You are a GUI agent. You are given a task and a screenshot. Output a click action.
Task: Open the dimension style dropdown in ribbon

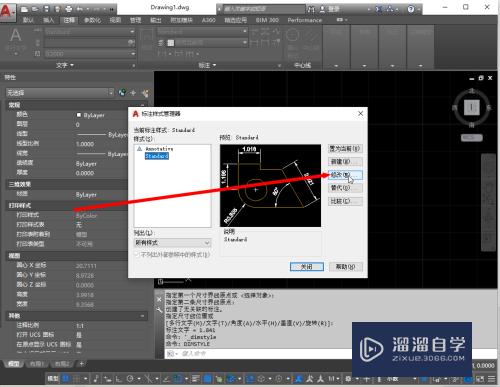point(202,32)
